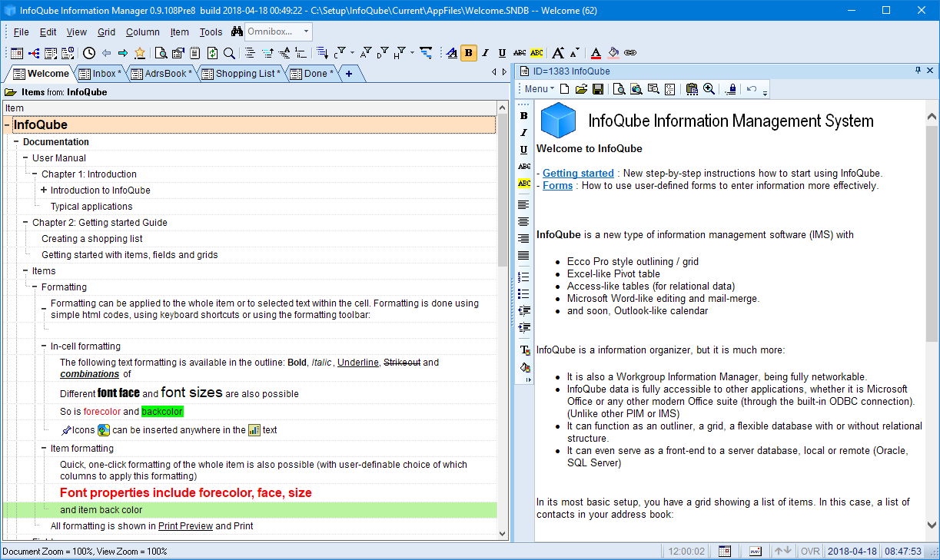The height and width of the screenshot is (560, 940).
Task: Click the outline grid scrollbar down arrow
Action: point(503,534)
